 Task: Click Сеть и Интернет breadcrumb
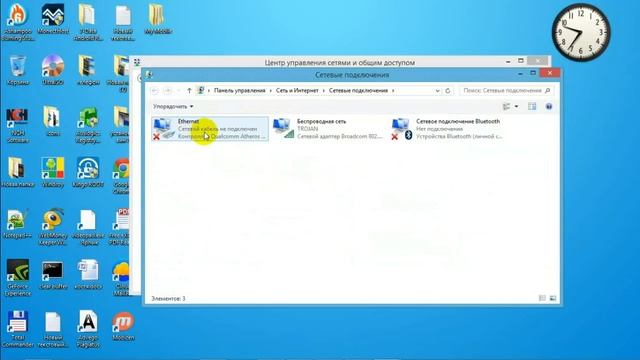297,91
